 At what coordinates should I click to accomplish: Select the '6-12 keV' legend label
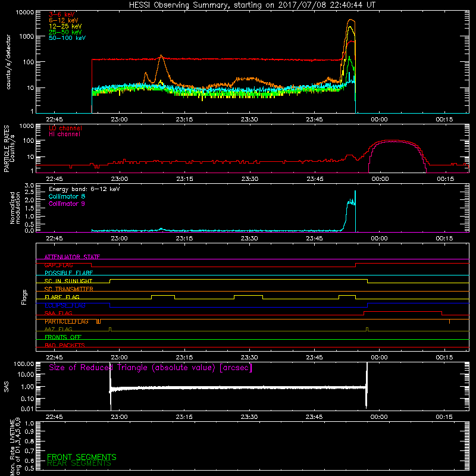click(x=64, y=20)
